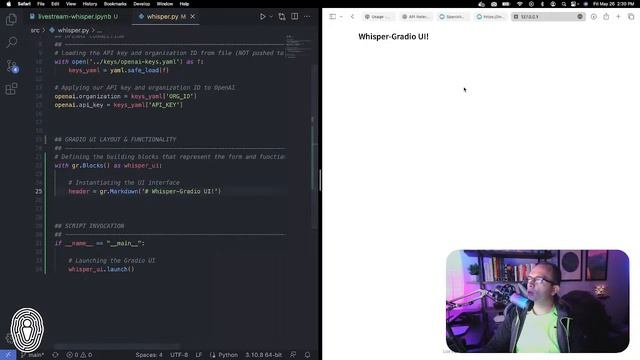
Task: Change end of line sequence LF
Action: click(x=198, y=355)
